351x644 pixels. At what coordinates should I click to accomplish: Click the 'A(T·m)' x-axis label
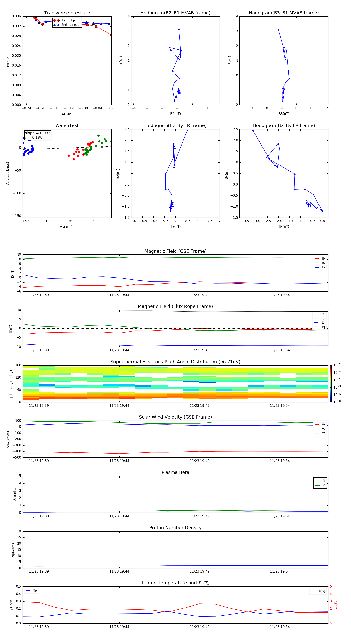click(x=67, y=114)
